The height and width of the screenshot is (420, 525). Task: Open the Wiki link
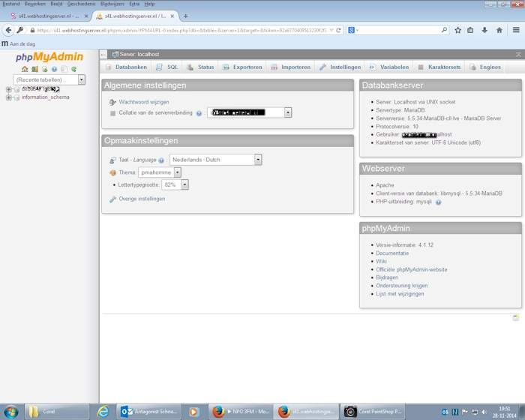pos(381,261)
